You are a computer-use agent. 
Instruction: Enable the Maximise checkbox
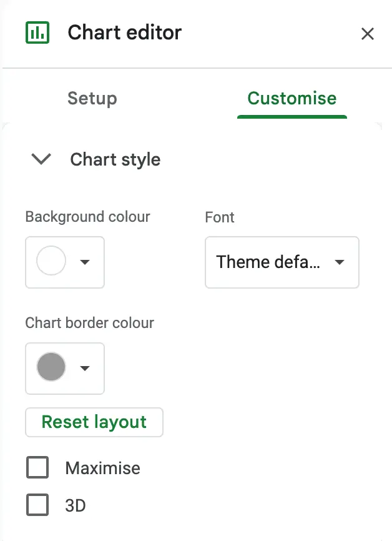click(37, 467)
